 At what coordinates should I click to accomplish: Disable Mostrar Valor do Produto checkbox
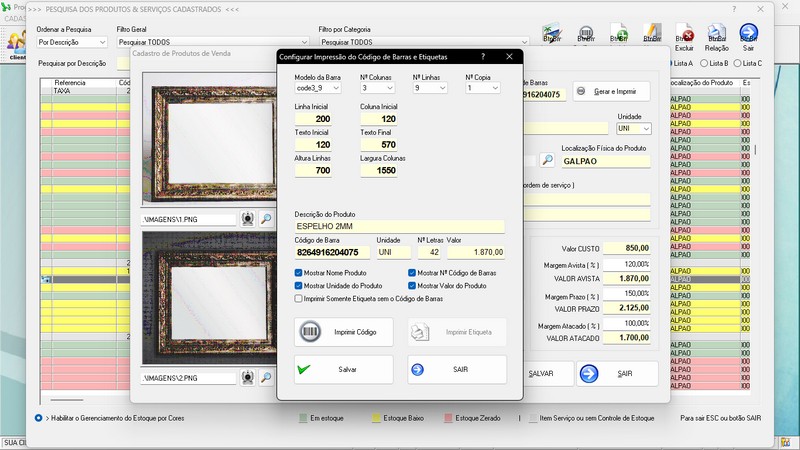click(413, 285)
